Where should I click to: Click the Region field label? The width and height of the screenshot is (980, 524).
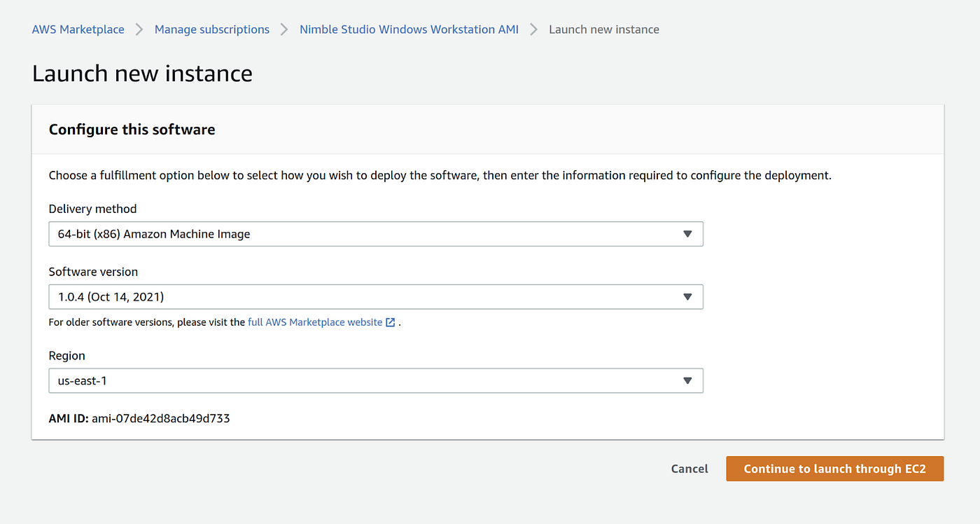coord(67,356)
